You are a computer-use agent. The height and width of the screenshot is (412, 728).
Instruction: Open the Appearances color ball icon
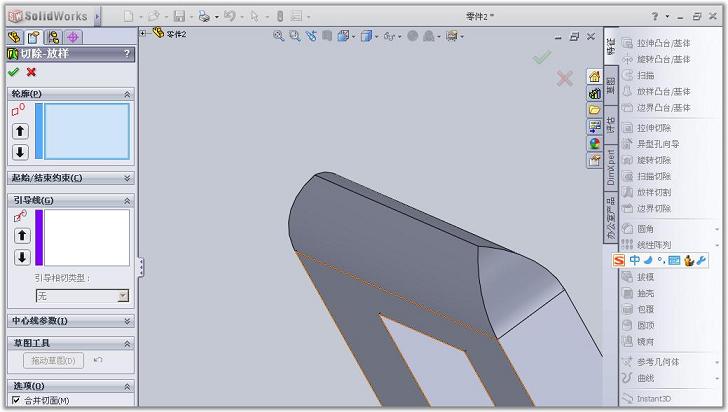594,143
